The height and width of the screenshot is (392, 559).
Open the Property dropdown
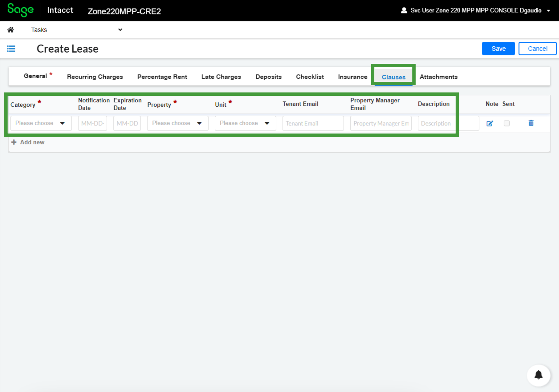(x=178, y=123)
